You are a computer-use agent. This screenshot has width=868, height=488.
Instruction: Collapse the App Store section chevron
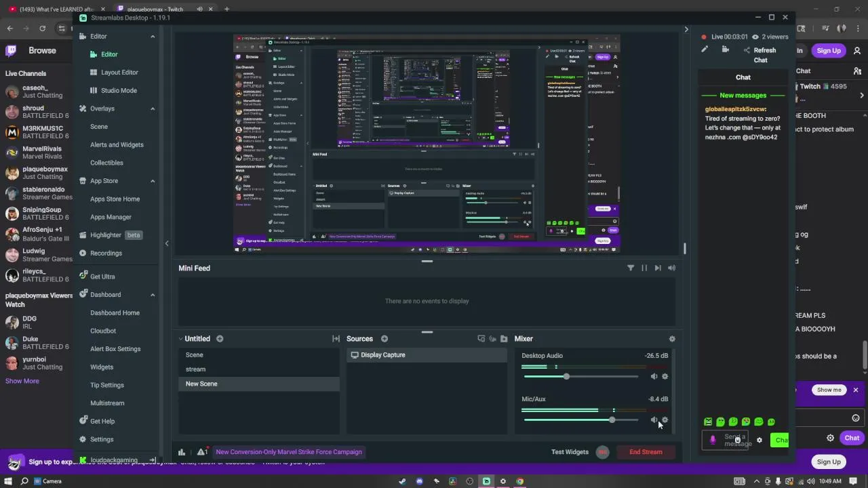(x=153, y=181)
